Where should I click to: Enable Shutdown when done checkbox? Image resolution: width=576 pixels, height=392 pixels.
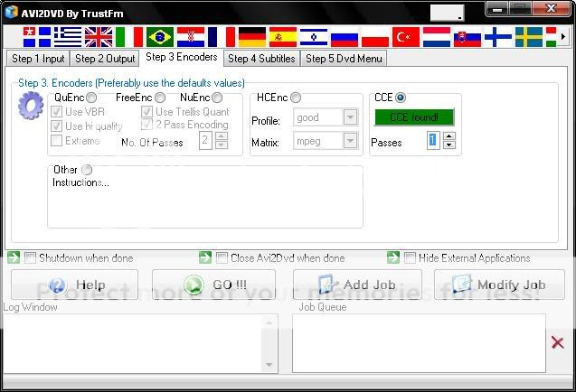click(x=30, y=257)
